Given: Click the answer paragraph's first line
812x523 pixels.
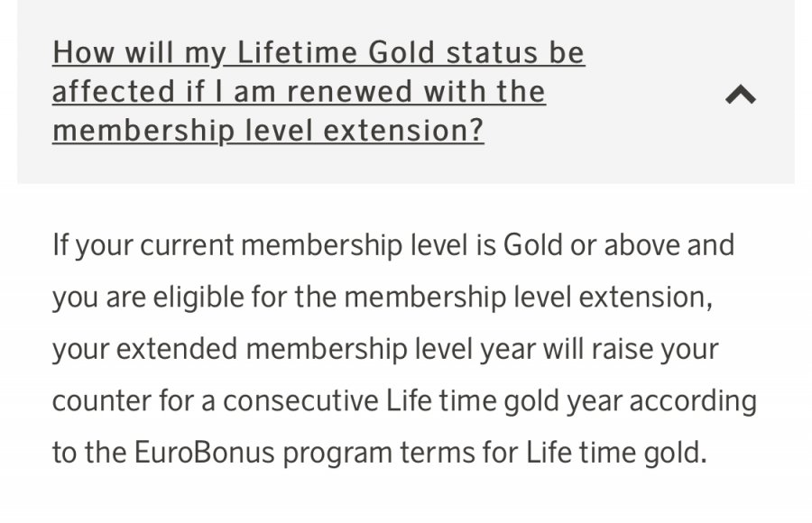Looking at the screenshot, I should click(x=392, y=244).
